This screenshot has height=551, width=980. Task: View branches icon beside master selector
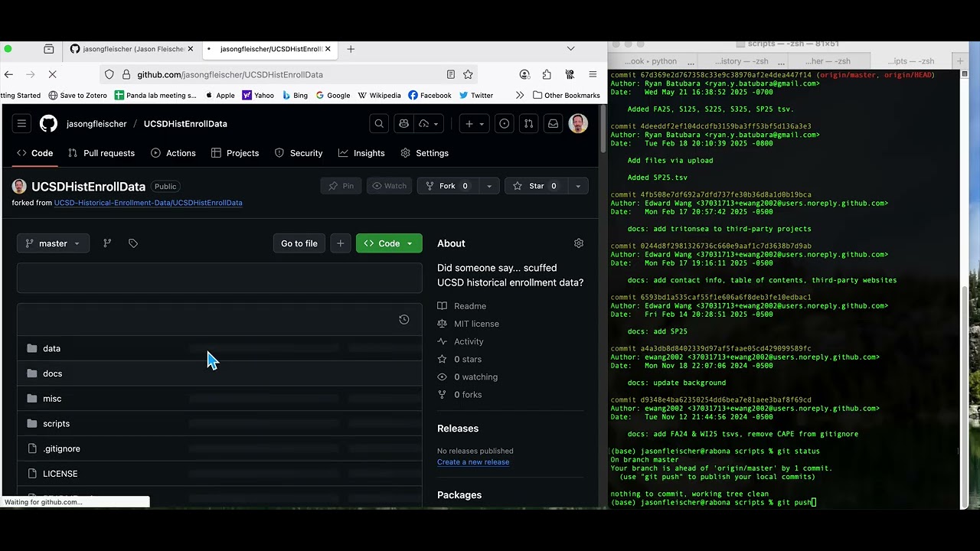pos(107,243)
